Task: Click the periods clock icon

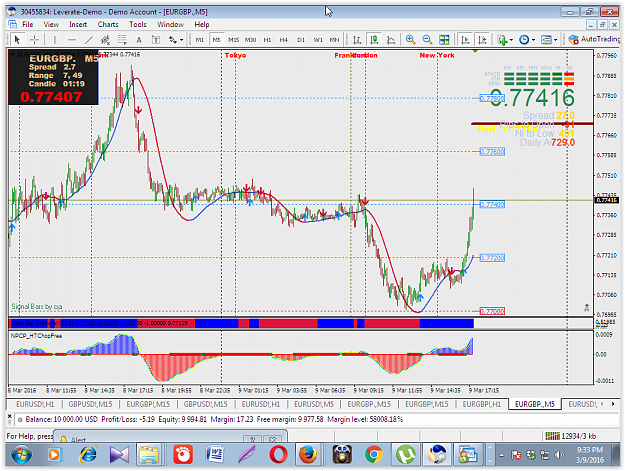Action: pos(524,39)
